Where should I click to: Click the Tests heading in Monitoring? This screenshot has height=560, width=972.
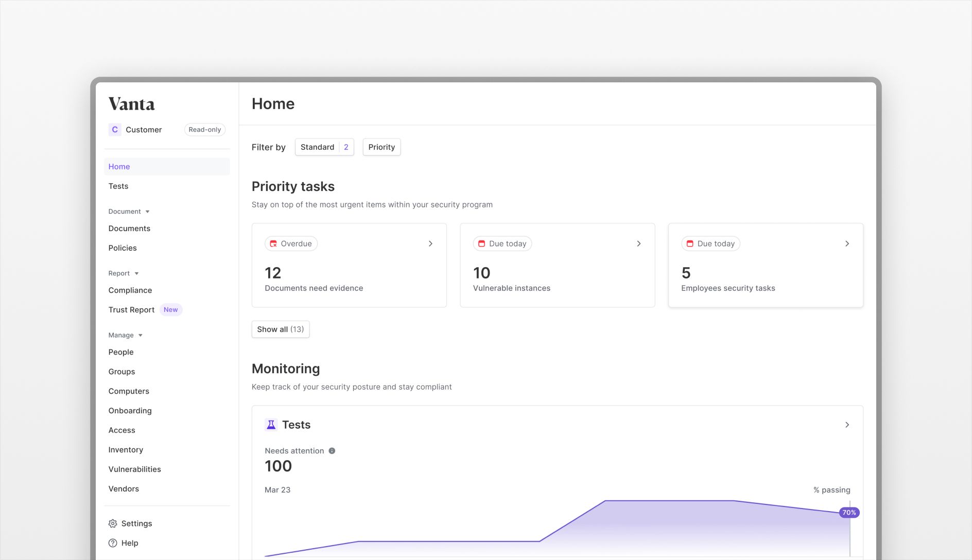tap(296, 425)
